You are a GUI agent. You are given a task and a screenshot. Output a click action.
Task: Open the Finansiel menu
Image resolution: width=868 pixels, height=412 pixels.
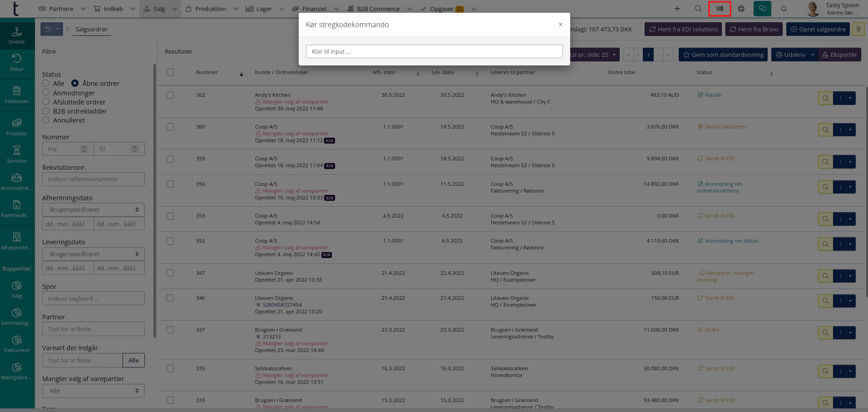click(314, 9)
